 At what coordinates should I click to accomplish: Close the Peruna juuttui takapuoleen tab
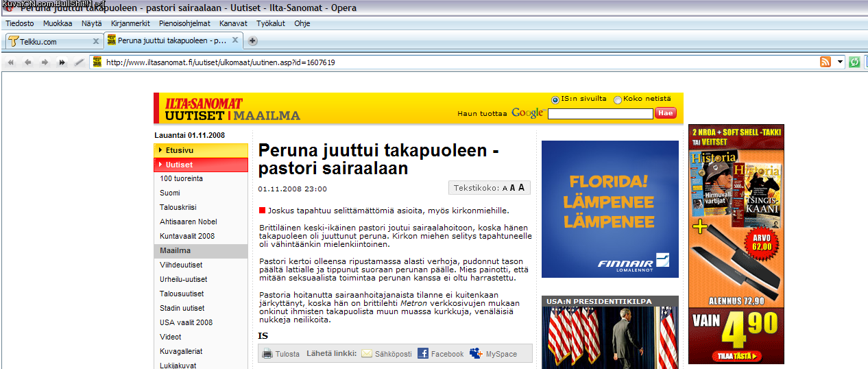[x=235, y=40]
